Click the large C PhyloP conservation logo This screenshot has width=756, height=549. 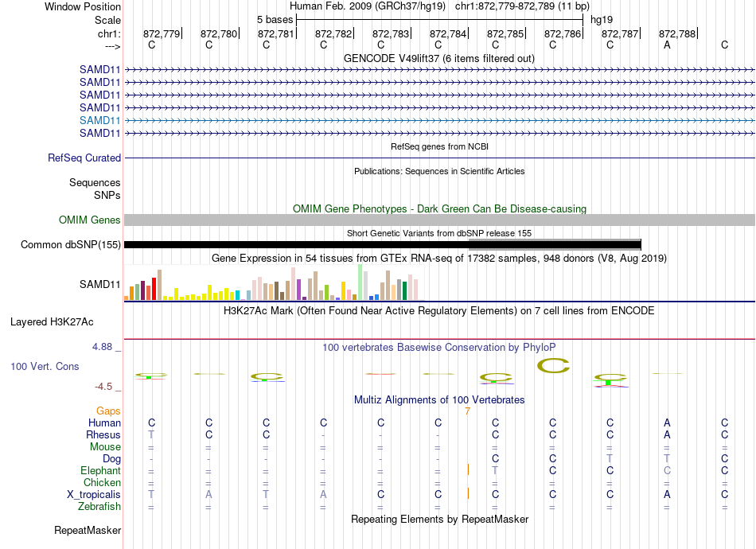(553, 366)
